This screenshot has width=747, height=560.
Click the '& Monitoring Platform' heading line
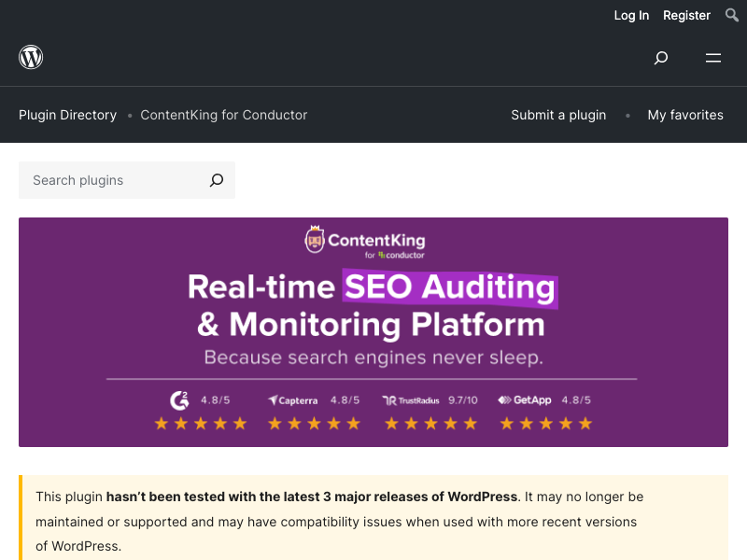[371, 325]
